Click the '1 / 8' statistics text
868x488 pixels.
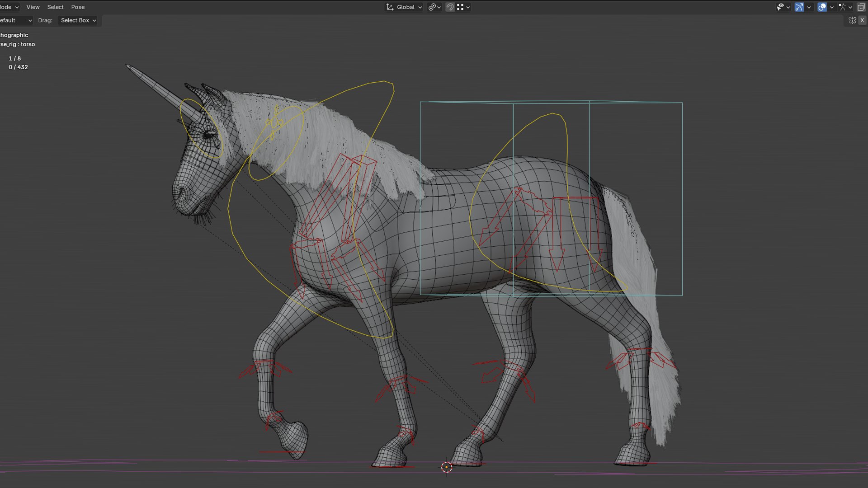[x=14, y=58]
